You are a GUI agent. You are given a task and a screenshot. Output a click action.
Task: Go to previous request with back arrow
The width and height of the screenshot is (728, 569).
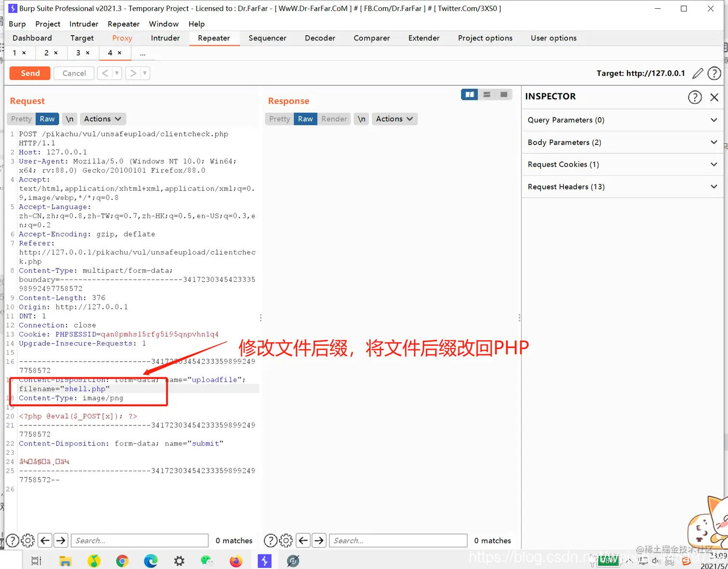coord(105,73)
